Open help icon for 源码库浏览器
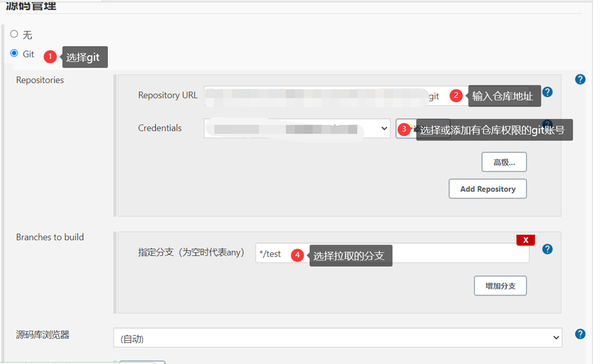614x364 pixels. (579, 334)
